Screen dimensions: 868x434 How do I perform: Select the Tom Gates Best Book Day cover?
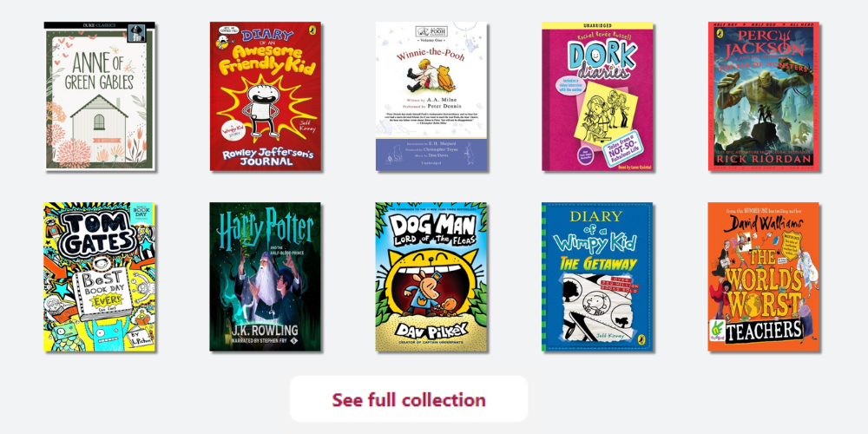point(100,277)
